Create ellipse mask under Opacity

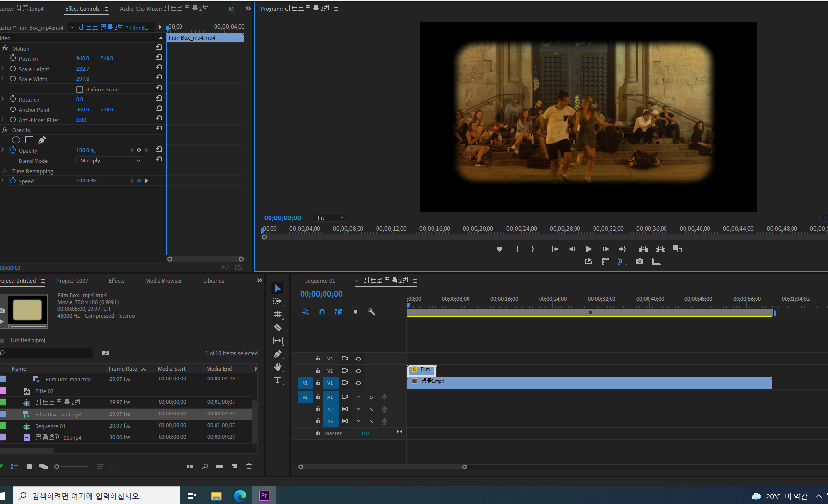[x=16, y=140]
